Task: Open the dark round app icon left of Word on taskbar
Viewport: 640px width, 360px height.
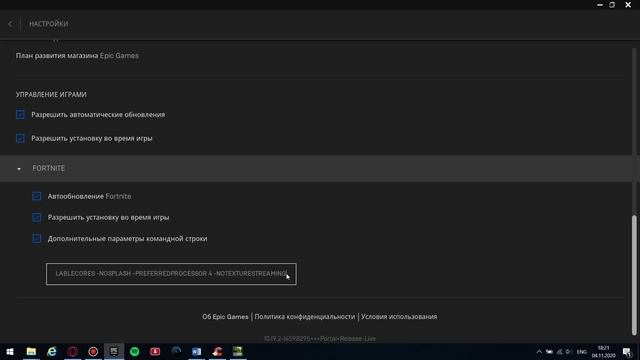Action: pyautogui.click(x=176, y=351)
